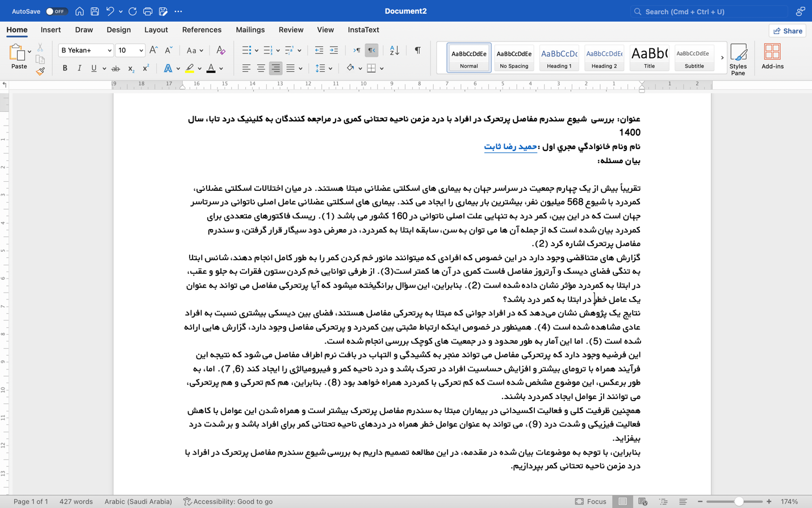Copy selection using the copy icon
The height and width of the screenshot is (508, 812).
(x=40, y=59)
